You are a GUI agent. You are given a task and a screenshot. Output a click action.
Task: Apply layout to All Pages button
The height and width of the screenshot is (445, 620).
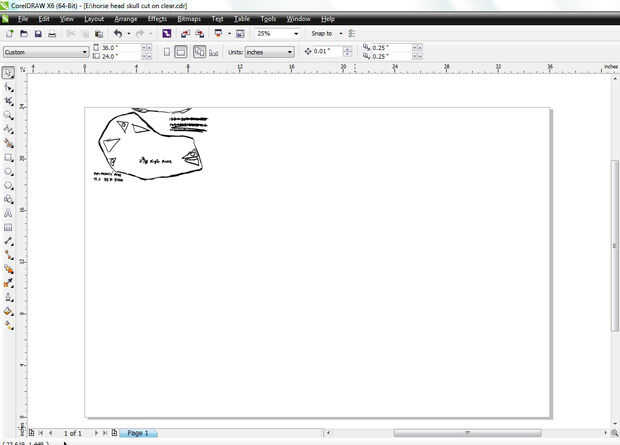point(199,52)
